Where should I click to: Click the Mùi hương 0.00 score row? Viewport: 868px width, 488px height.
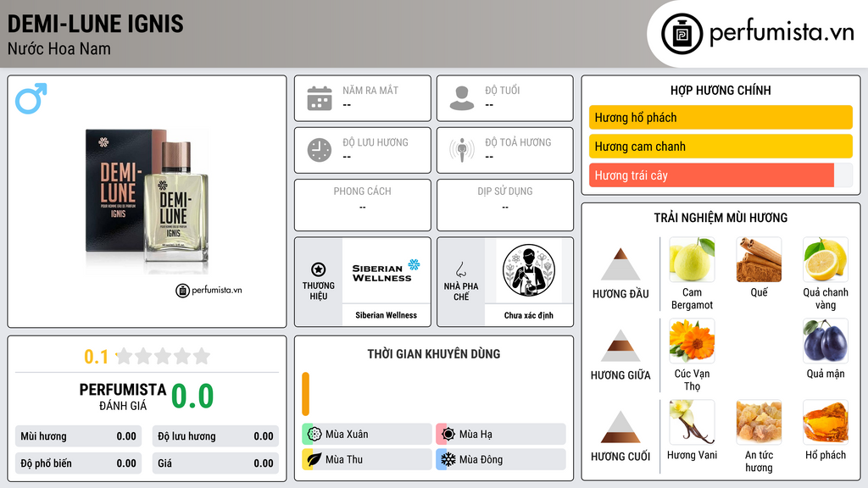point(78,436)
